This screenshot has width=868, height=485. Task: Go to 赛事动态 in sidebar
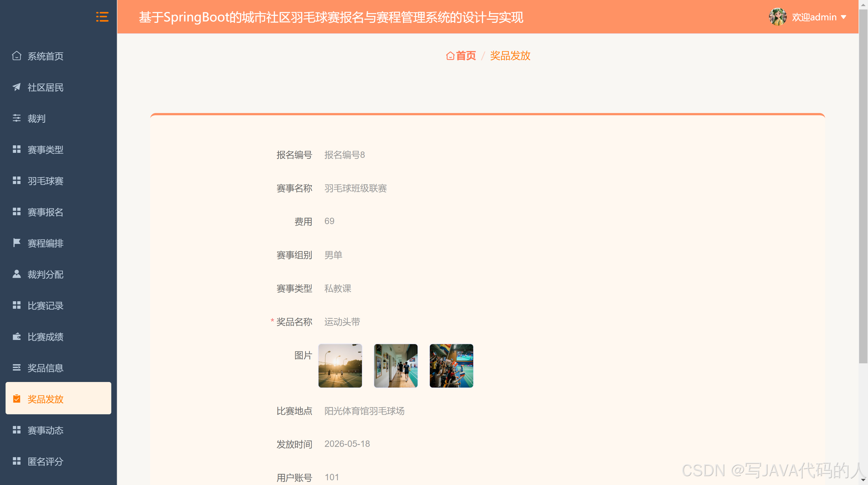coord(58,430)
